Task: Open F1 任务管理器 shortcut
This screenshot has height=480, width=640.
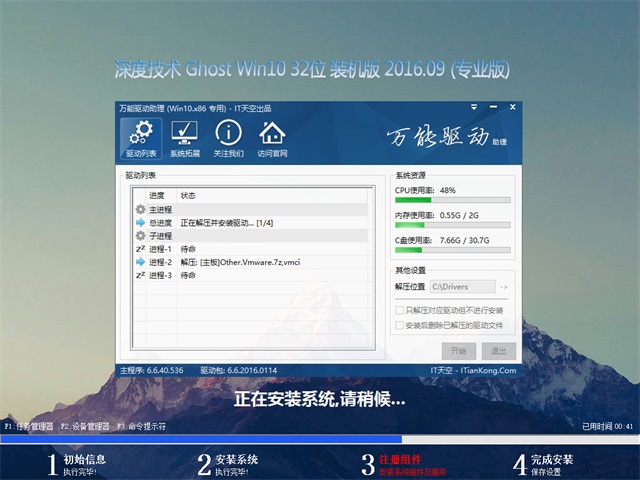Action: point(28,427)
